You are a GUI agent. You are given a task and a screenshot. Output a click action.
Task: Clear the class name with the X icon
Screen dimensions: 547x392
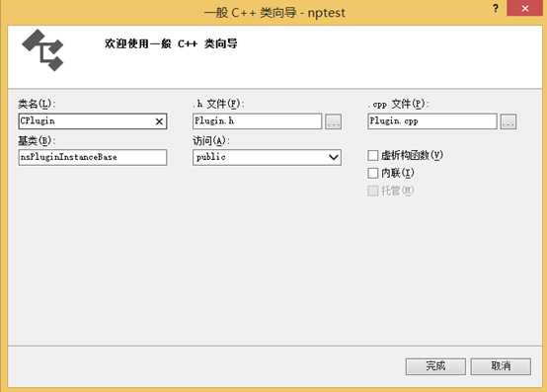click(x=159, y=121)
